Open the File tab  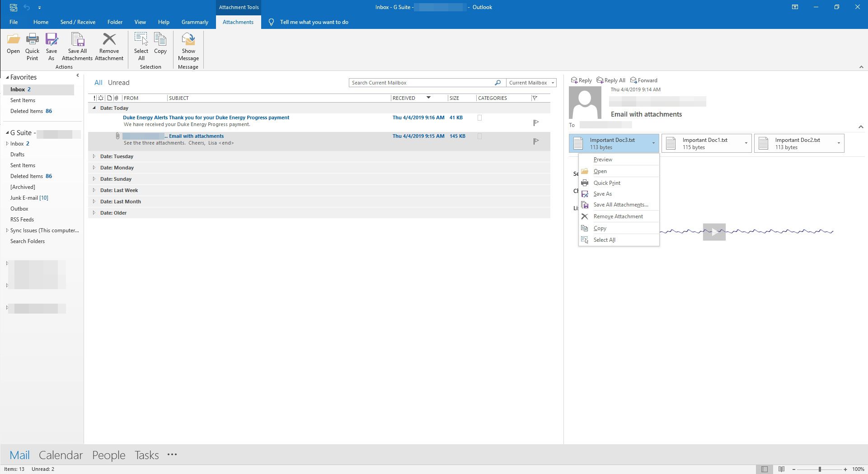(14, 22)
